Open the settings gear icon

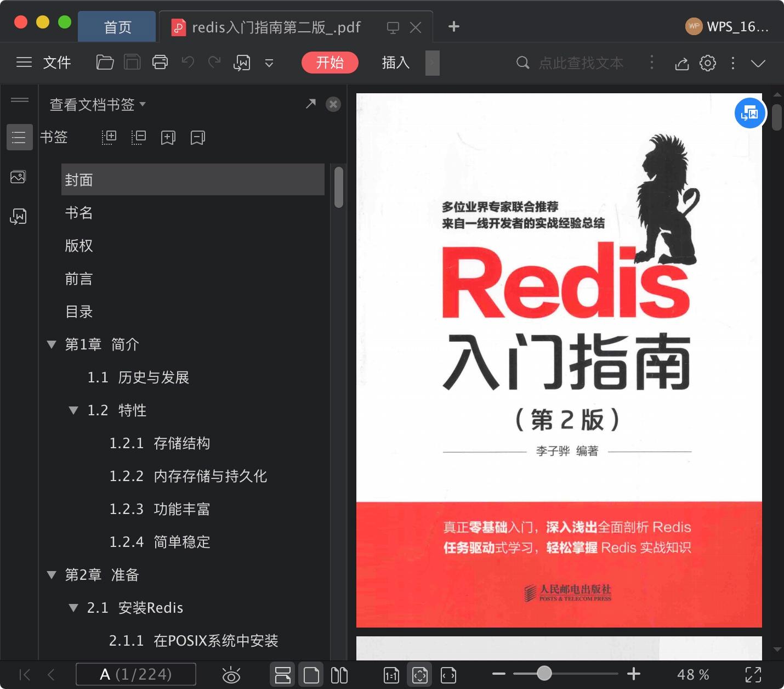[x=708, y=63]
